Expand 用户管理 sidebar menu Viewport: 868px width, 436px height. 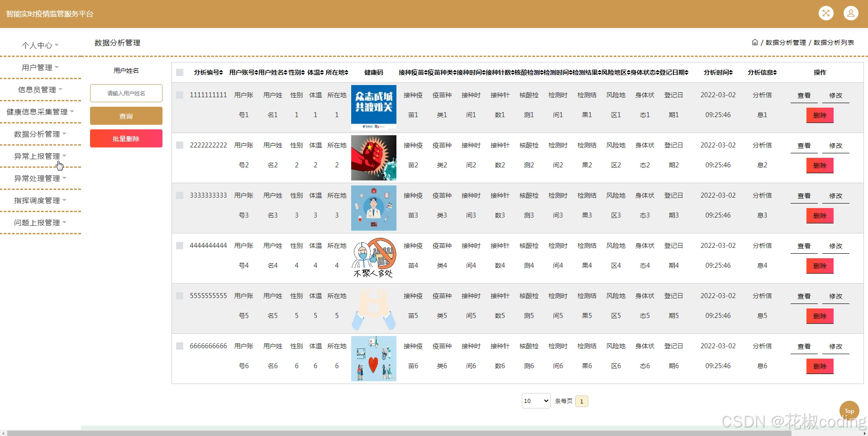click(x=40, y=67)
